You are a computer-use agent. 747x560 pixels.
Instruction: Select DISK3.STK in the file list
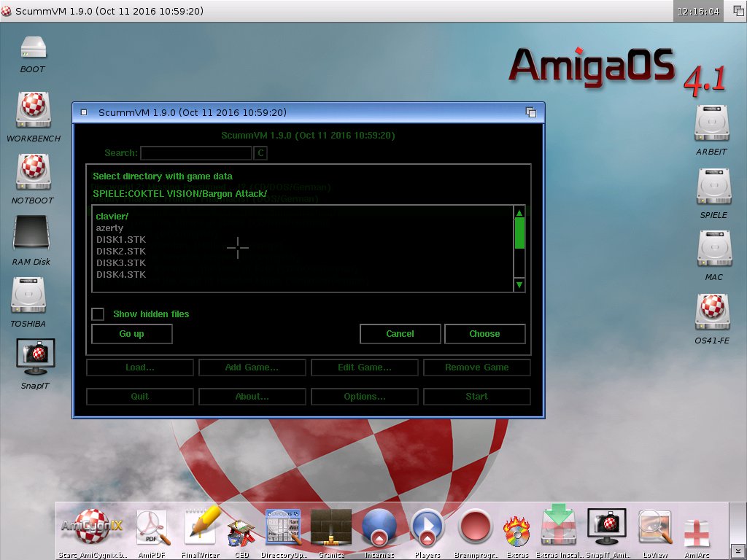(x=303, y=262)
